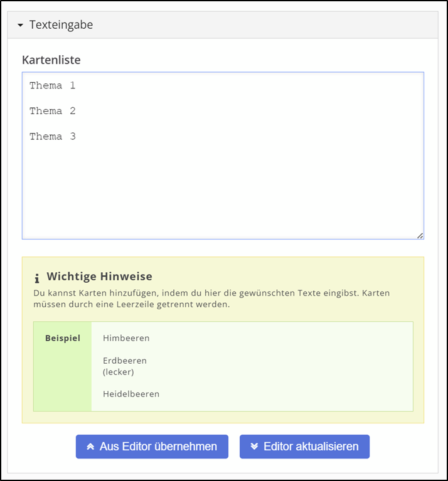Place cursor on the Thema 2 line

click(x=52, y=111)
